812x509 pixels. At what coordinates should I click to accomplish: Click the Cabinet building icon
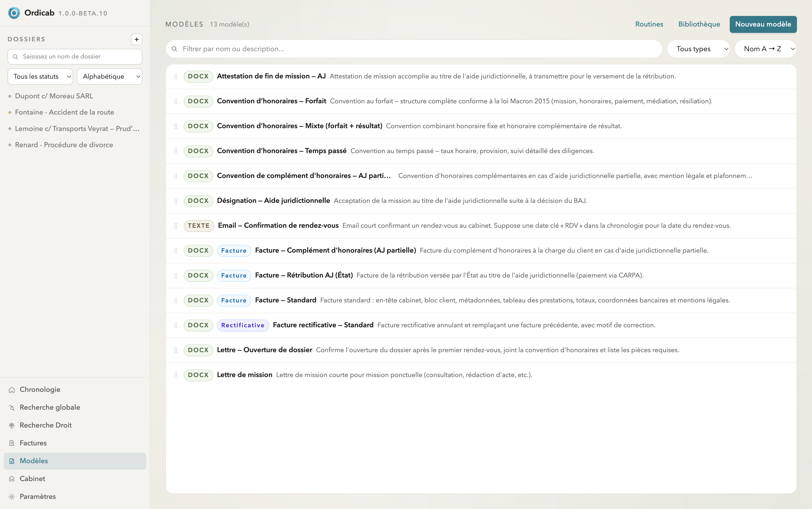pos(12,479)
